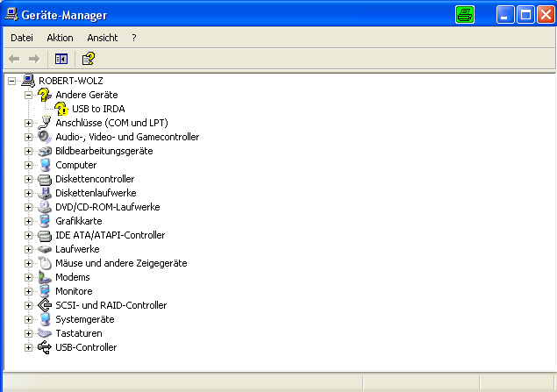Expand the Diskettencontroller node
The height and width of the screenshot is (392, 557).
28,179
